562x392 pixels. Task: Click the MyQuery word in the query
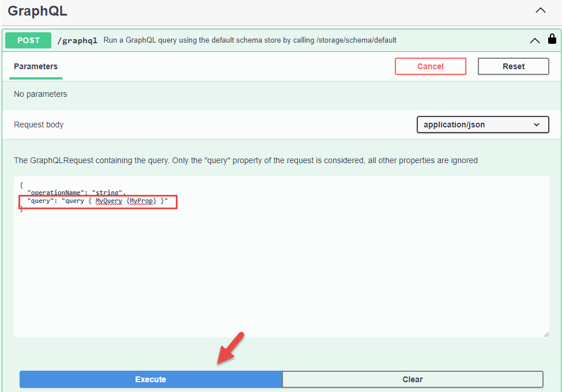[109, 201]
